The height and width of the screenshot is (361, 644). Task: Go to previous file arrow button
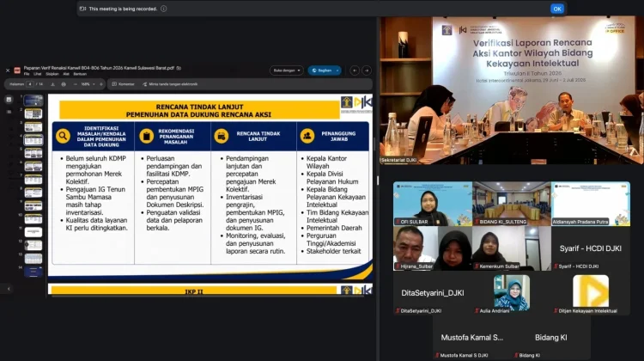click(355, 70)
